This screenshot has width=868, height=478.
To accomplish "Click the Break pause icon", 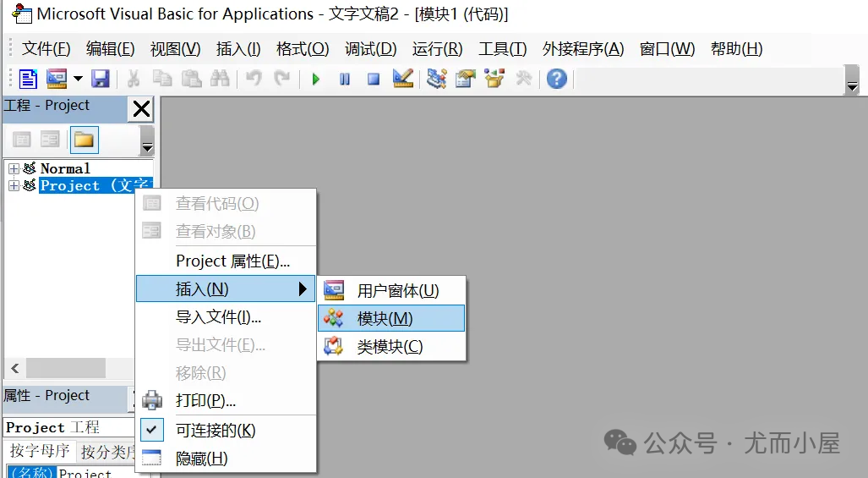I will (344, 80).
